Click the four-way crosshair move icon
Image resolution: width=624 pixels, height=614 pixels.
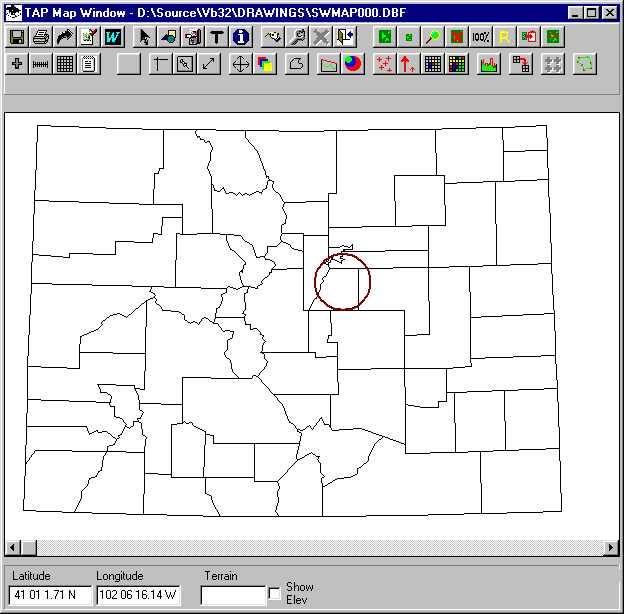pyautogui.click(x=241, y=64)
